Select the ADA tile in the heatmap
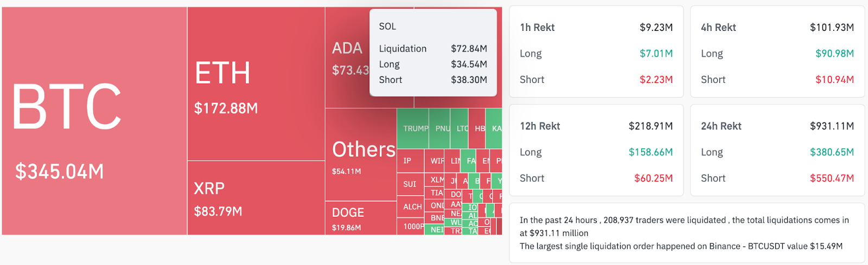 [x=347, y=58]
